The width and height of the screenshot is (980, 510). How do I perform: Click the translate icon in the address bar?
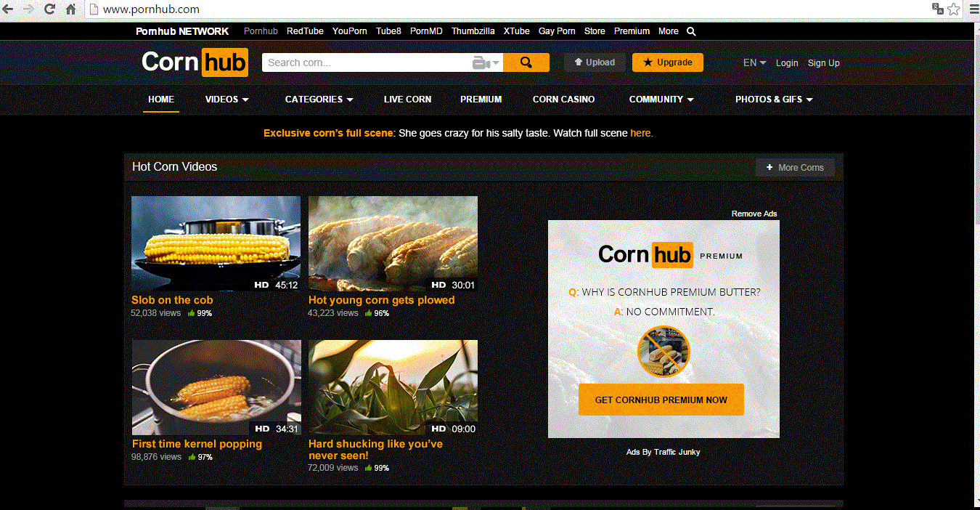point(938,9)
